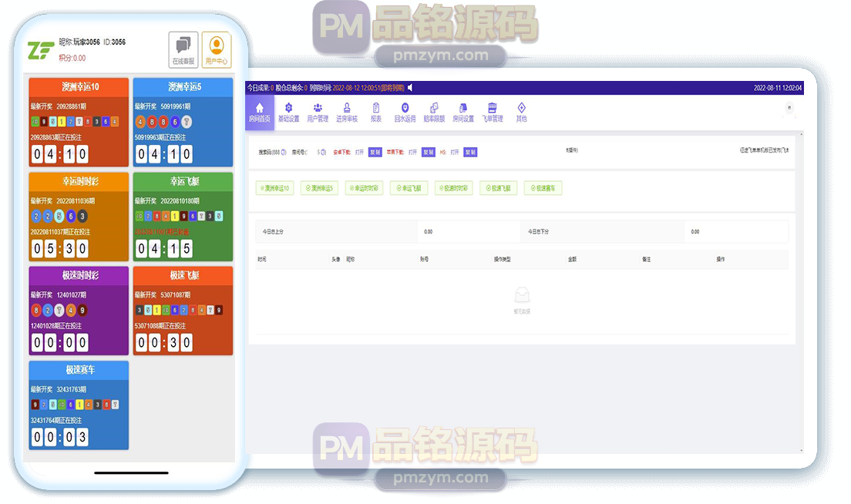851x504 pixels.
Task: Click 打开 link next to 苹果下载
Action: coord(412,153)
